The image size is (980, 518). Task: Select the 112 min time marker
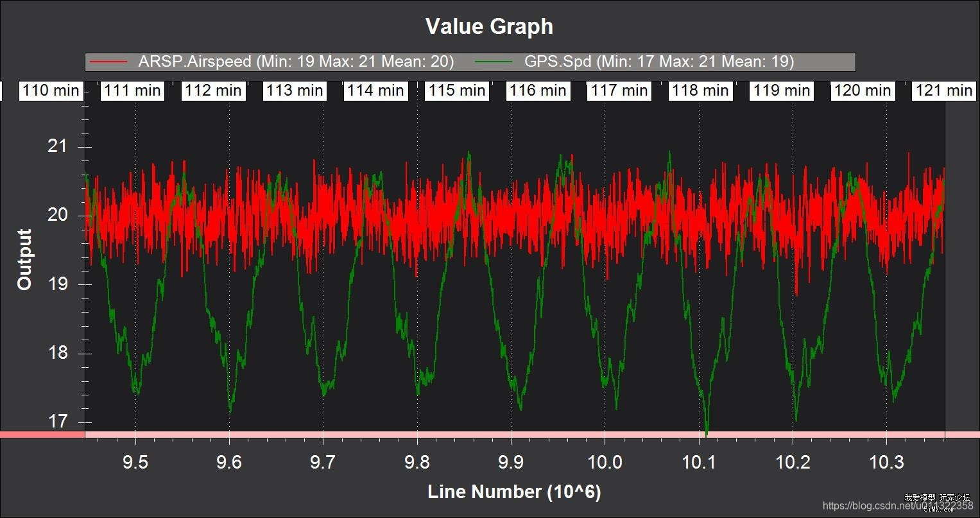213,91
